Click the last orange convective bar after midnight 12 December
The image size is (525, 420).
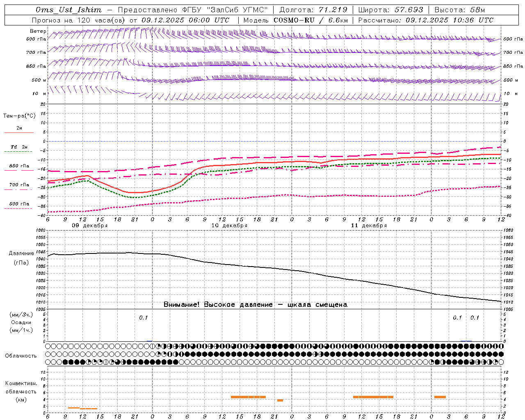[440, 397]
